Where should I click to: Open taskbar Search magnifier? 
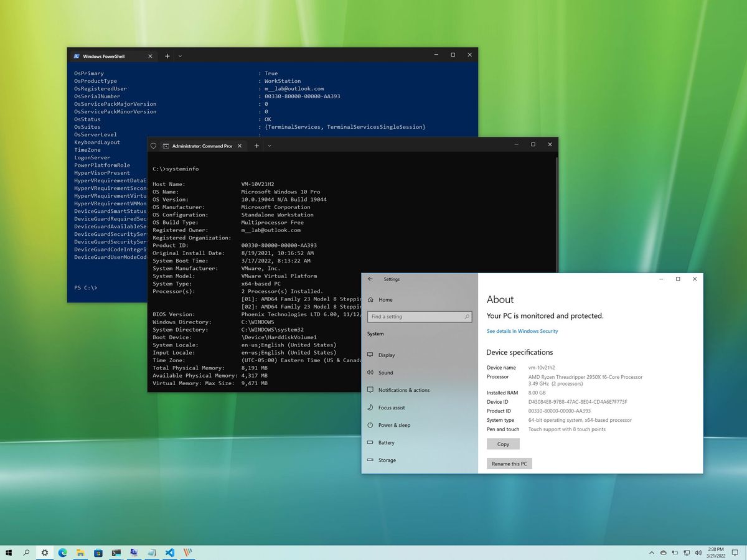click(x=27, y=553)
